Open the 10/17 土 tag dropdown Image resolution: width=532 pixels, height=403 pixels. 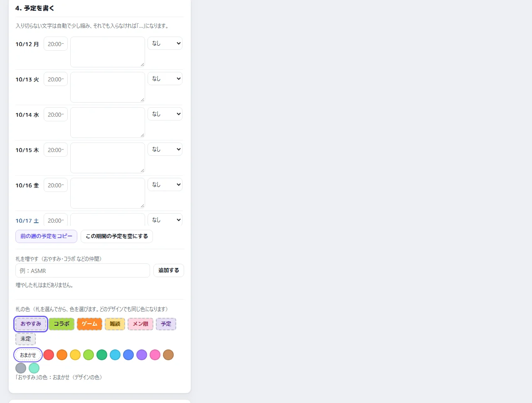pyautogui.click(x=165, y=219)
